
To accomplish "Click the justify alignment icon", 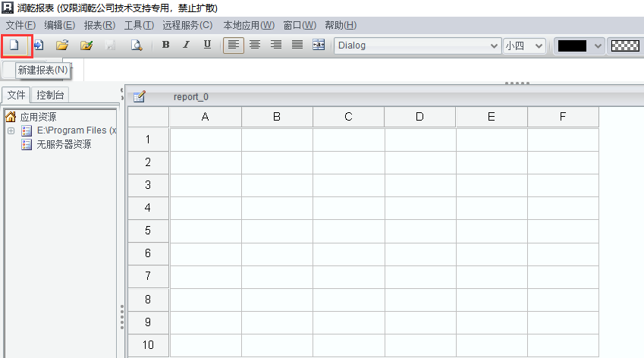I will (x=297, y=46).
